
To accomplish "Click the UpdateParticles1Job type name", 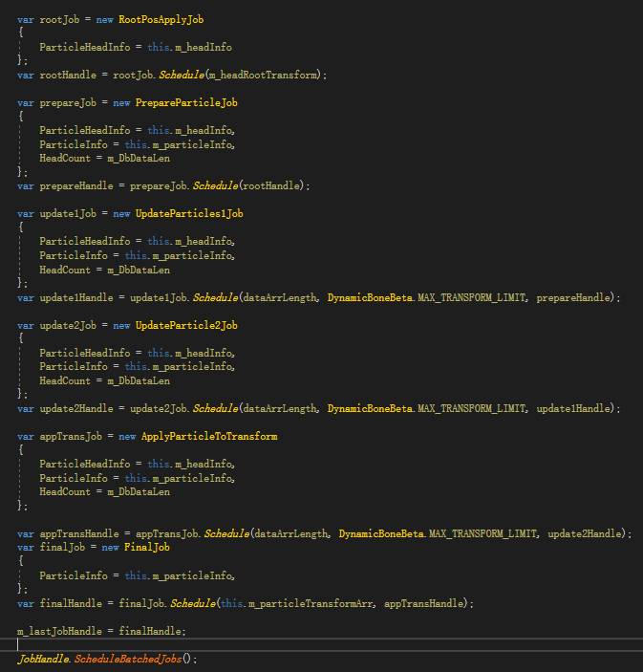I will [189, 213].
